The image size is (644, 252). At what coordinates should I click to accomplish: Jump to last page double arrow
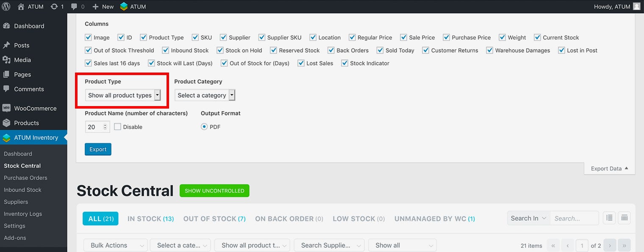624,246
